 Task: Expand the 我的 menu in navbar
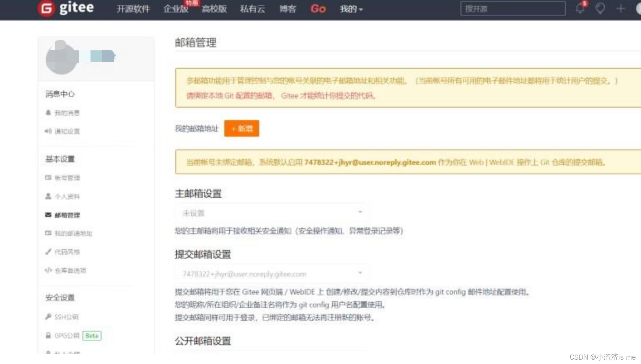click(x=351, y=9)
